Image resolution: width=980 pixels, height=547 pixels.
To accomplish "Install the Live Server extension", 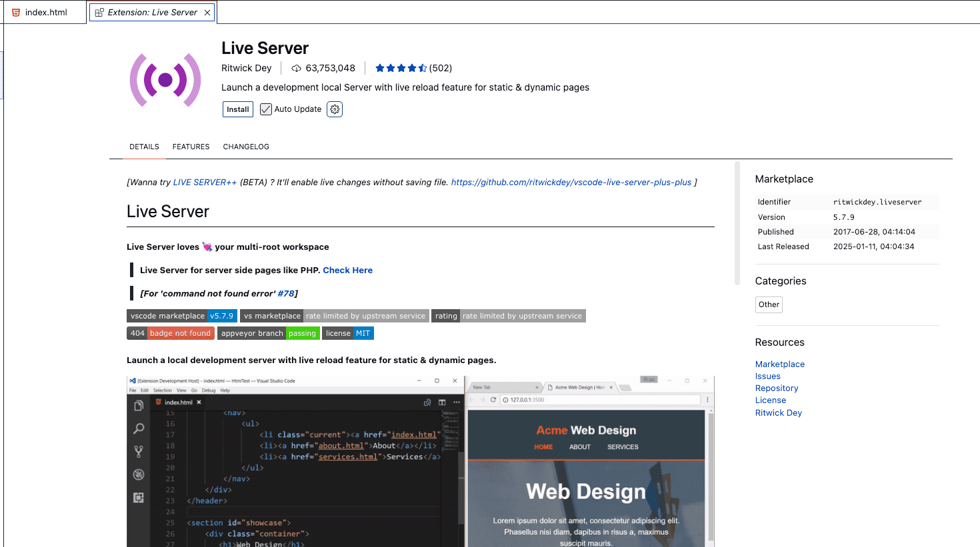I will click(x=238, y=109).
